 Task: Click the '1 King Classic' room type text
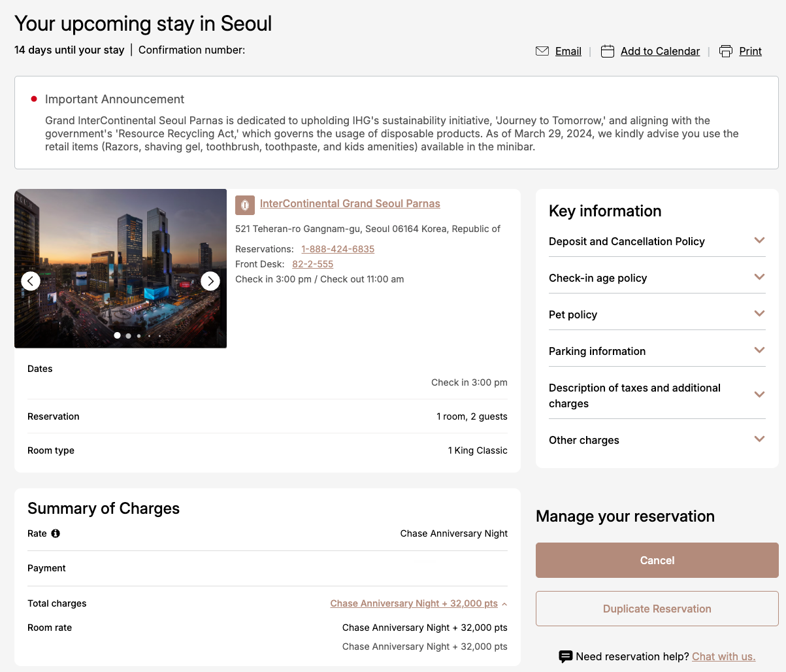[x=478, y=450]
